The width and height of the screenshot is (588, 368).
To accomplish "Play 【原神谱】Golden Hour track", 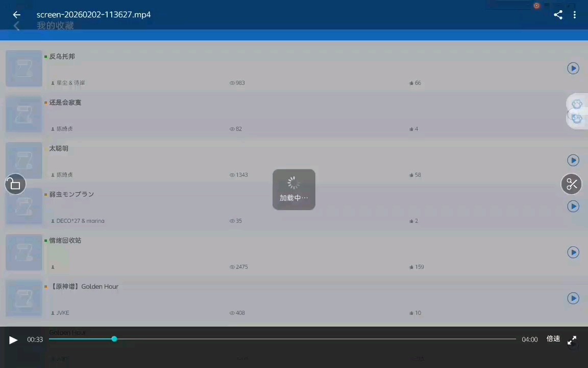I will (573, 298).
